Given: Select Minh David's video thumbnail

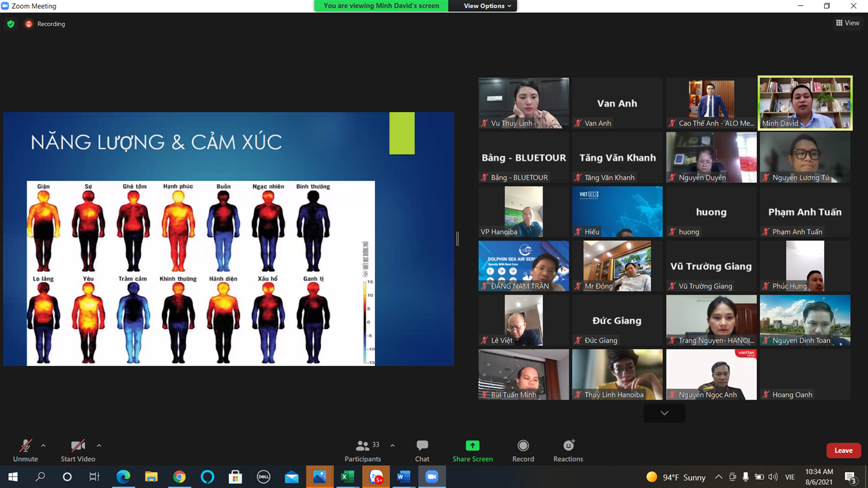Looking at the screenshot, I should (804, 103).
